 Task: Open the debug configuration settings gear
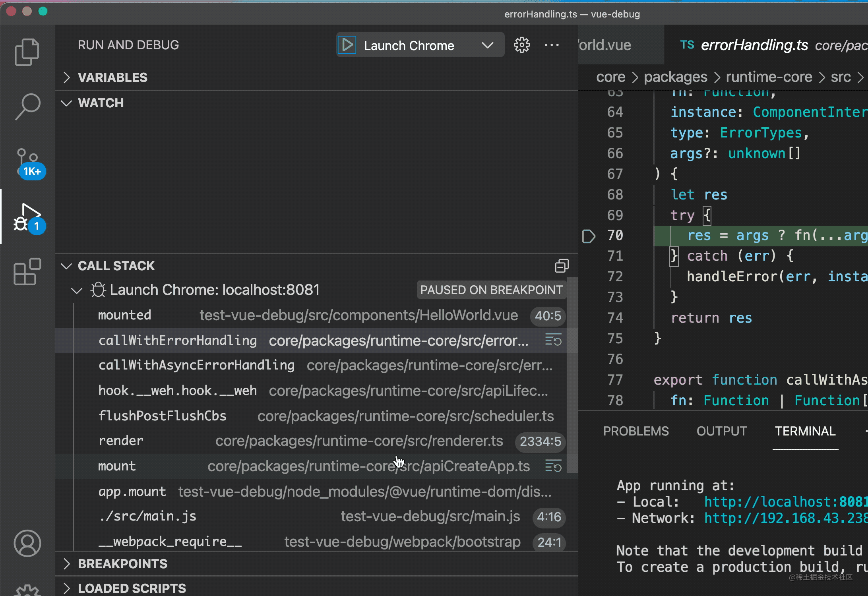(522, 45)
